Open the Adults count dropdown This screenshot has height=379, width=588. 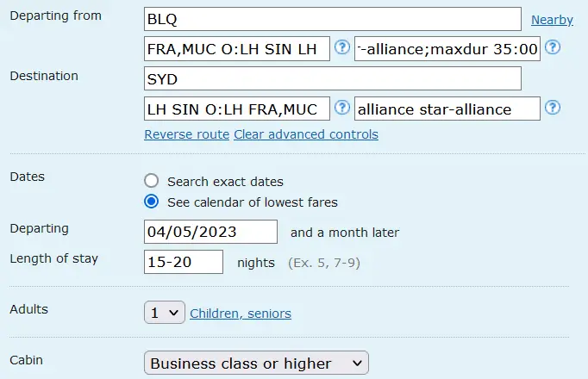(x=165, y=313)
